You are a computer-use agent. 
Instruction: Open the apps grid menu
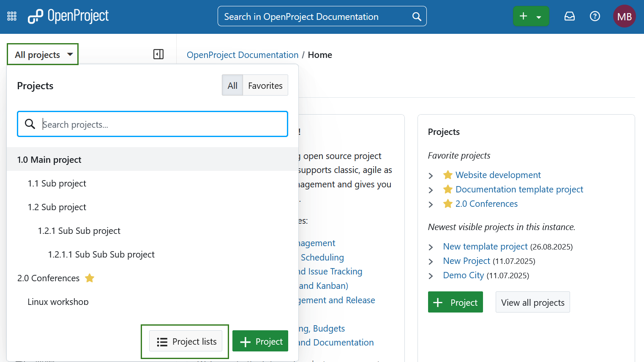point(11,16)
